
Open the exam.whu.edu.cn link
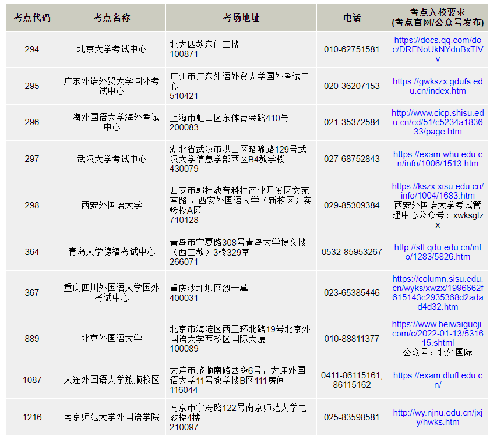pyautogui.click(x=438, y=159)
